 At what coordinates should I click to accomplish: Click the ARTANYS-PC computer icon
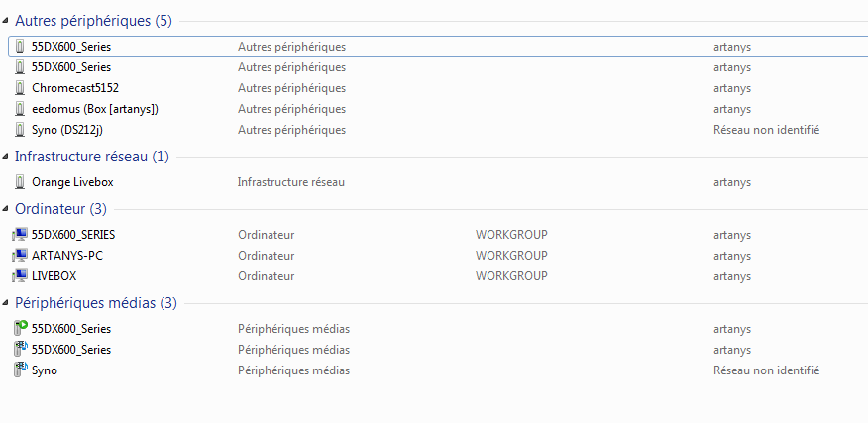coord(20,256)
